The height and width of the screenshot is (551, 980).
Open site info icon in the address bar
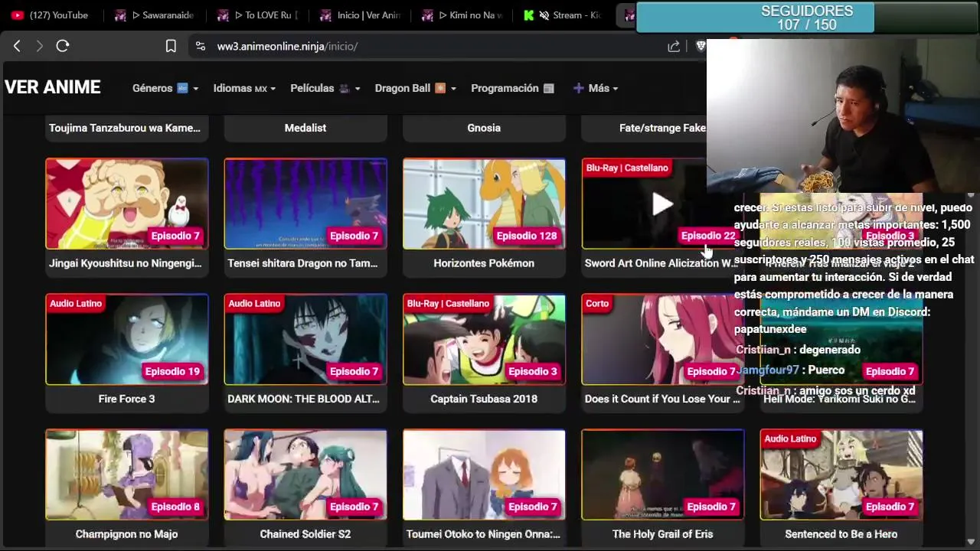pyautogui.click(x=201, y=46)
